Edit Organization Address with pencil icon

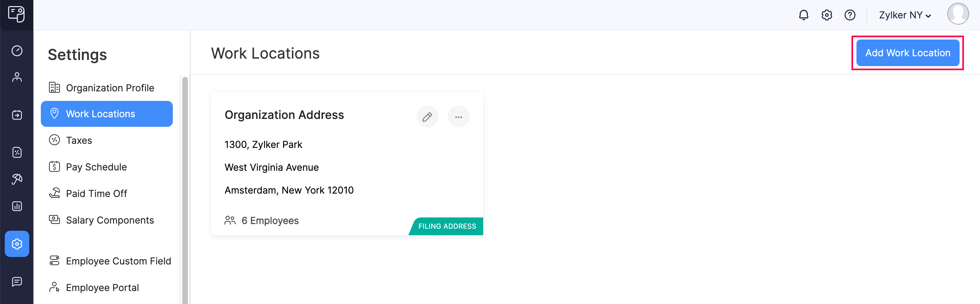pyautogui.click(x=427, y=117)
